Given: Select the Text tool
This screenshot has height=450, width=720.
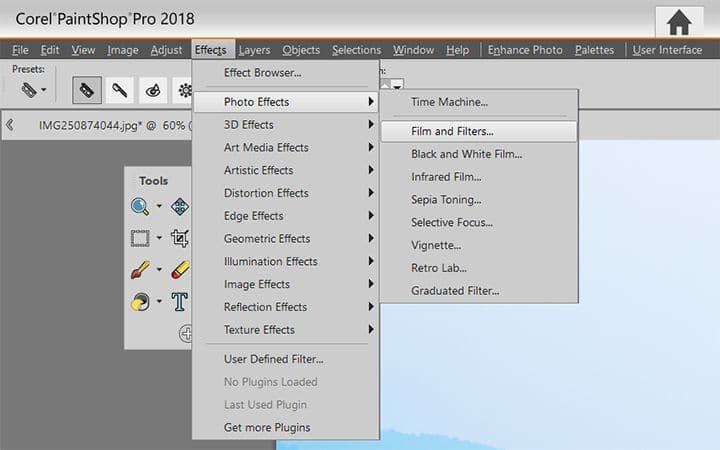Looking at the screenshot, I should tap(180, 302).
